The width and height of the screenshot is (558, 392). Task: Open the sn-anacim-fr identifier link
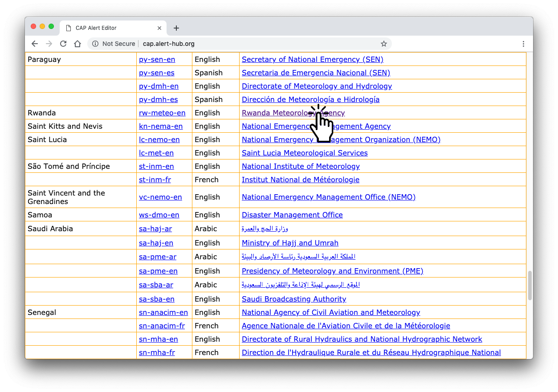[x=162, y=326]
